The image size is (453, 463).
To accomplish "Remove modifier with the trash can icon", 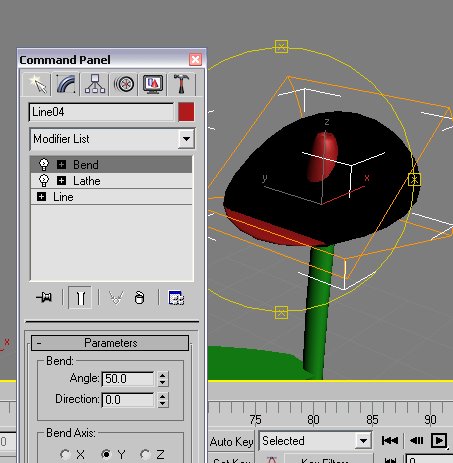I will tap(139, 297).
